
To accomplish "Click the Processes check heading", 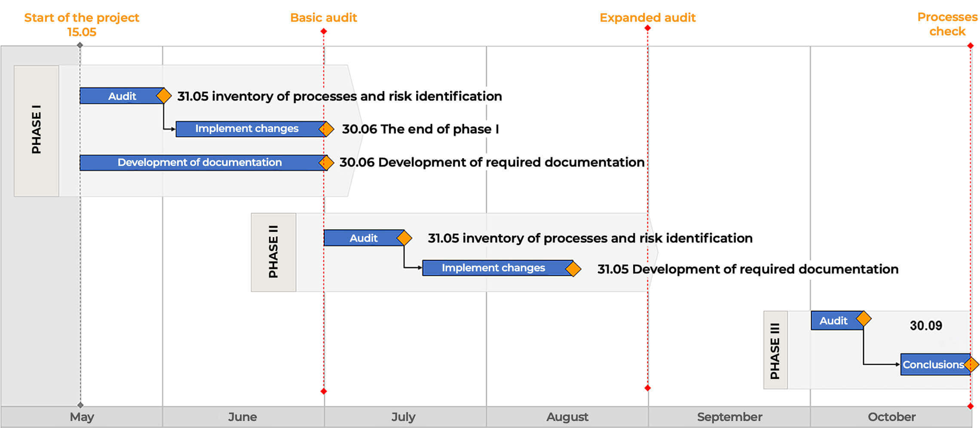I will (x=947, y=24).
